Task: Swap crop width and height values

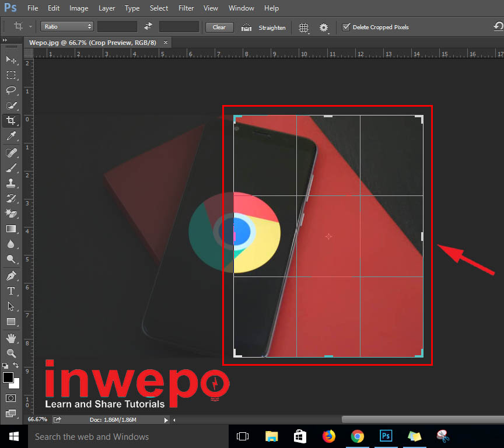Action: (x=148, y=27)
